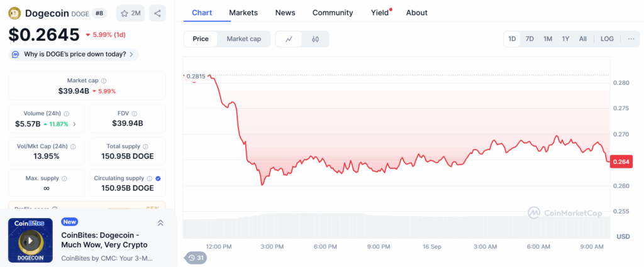Switch to candlestick chart icon
Screen dimensions: 644x267
coord(315,39)
